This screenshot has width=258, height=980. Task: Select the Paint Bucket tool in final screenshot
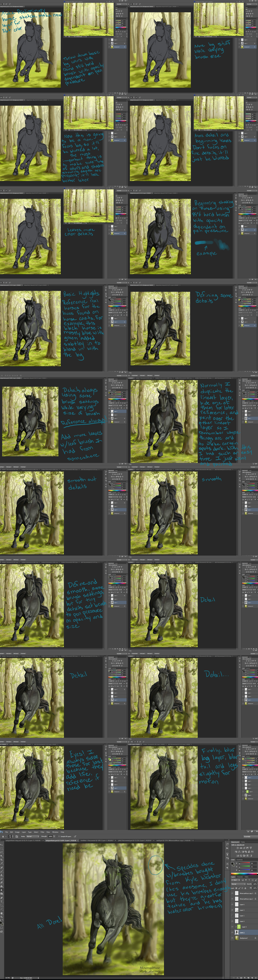[x=1, y=886]
